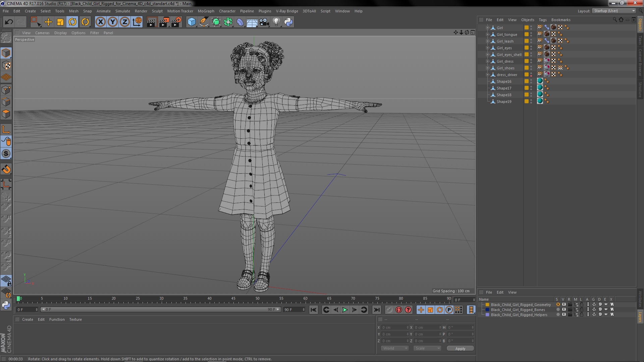Render the active view
This screenshot has height=362, width=644.
click(152, 22)
